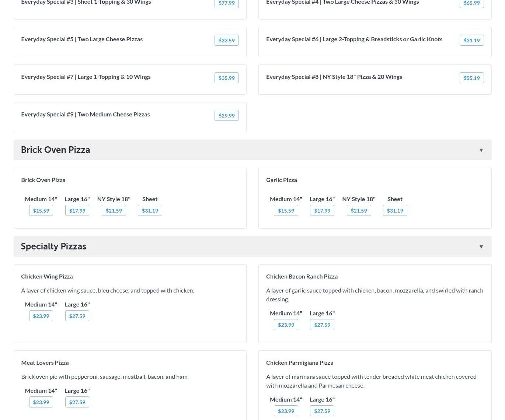This screenshot has width=505, height=420.
Task: Click the Brick Oven Pizza section header
Action: 55,150
